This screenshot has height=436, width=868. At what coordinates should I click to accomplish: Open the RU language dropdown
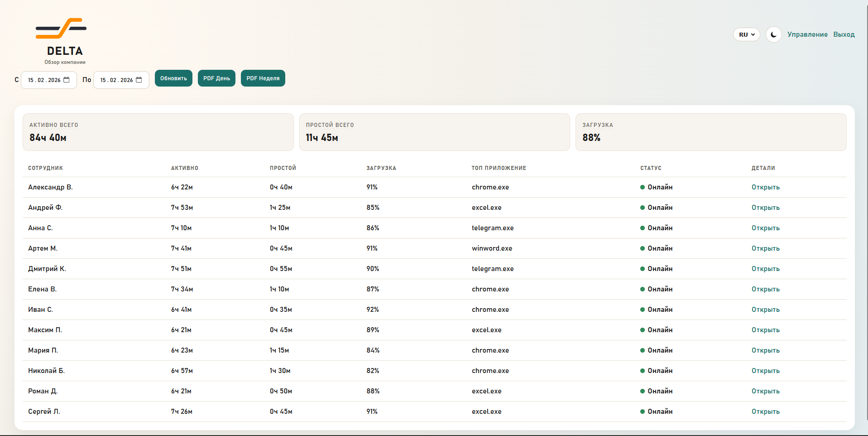(746, 34)
